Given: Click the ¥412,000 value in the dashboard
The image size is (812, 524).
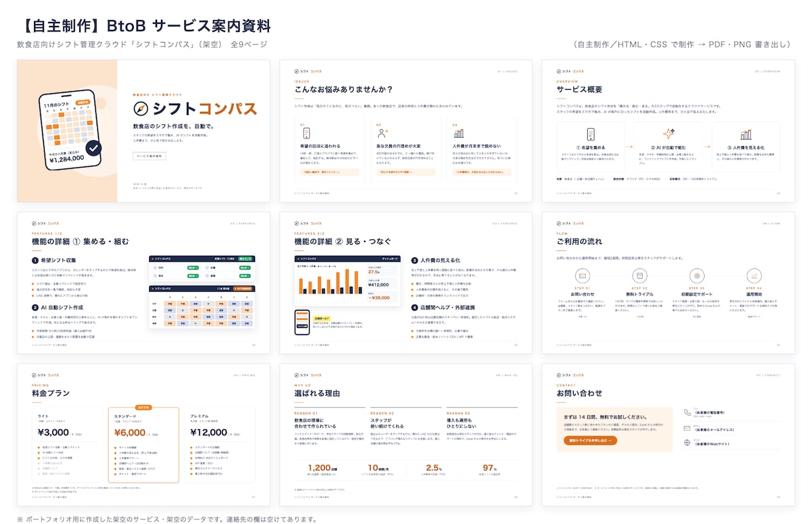Looking at the screenshot, I should click(379, 285).
